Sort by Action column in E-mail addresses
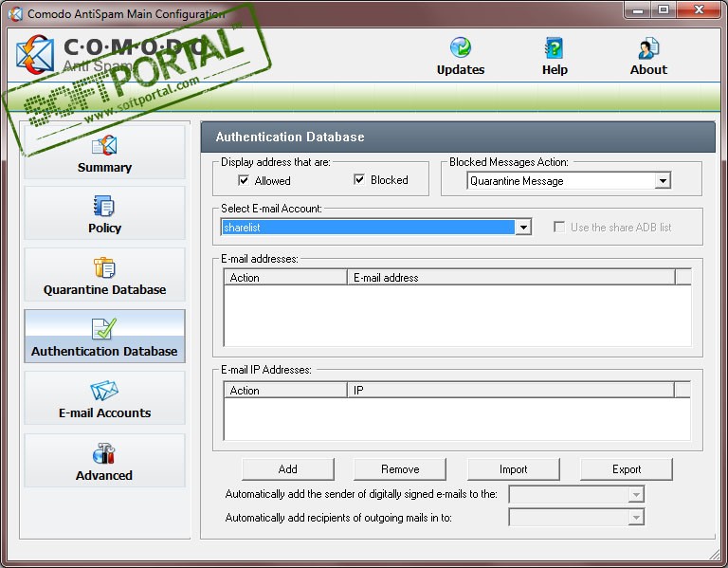Screen dimensions: 728x568 click(285, 277)
